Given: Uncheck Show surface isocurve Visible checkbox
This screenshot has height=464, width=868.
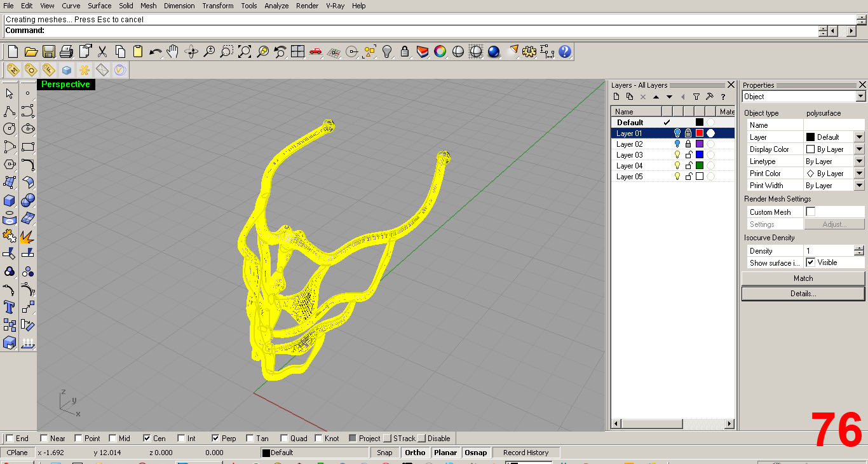Looking at the screenshot, I should (810, 263).
